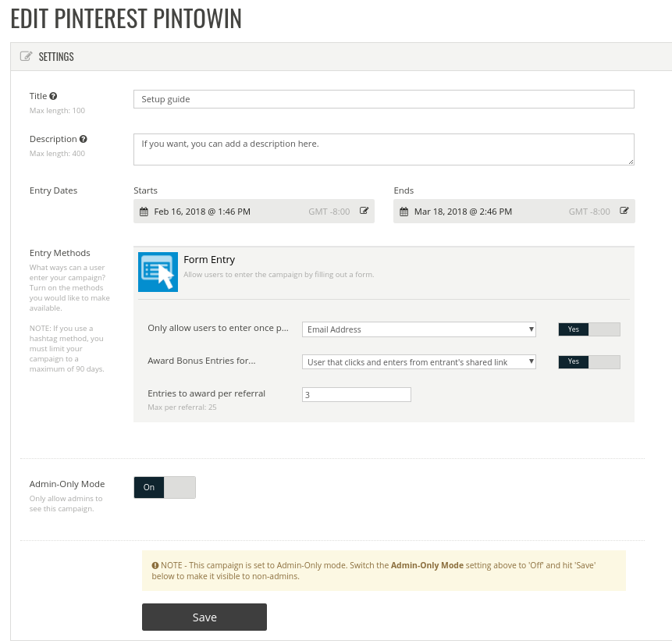This screenshot has height=644, width=672.
Task: Click the Entries to award per referral field
Action: click(x=356, y=395)
